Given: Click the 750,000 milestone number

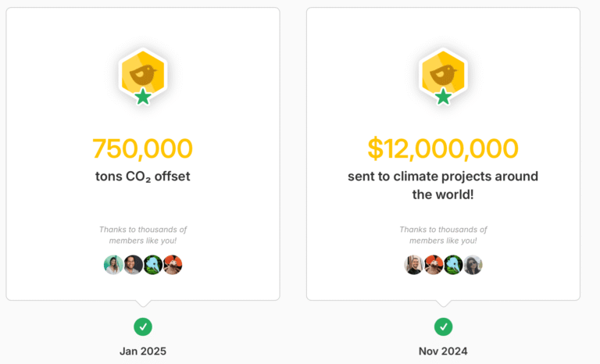Looking at the screenshot, I should (143, 148).
